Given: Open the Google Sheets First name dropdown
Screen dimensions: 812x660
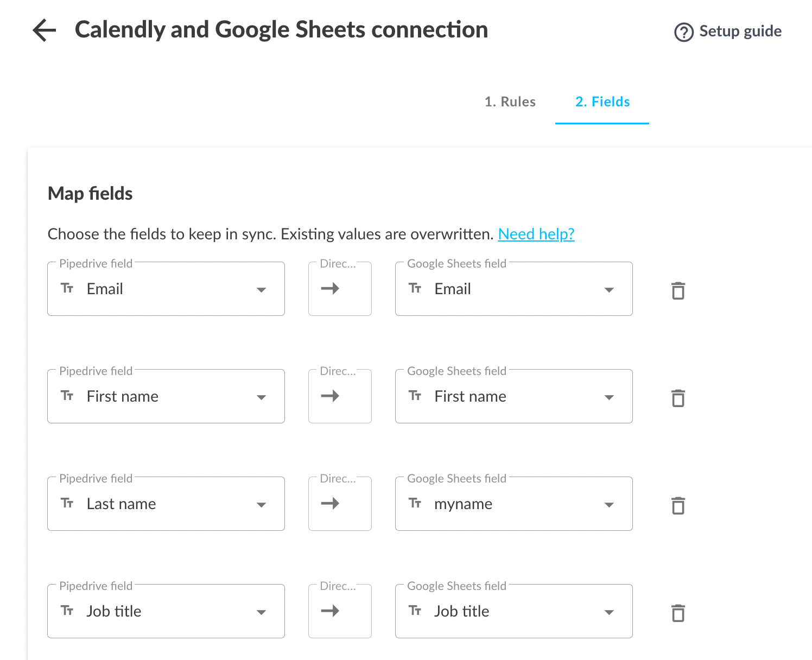Looking at the screenshot, I should click(x=609, y=397).
